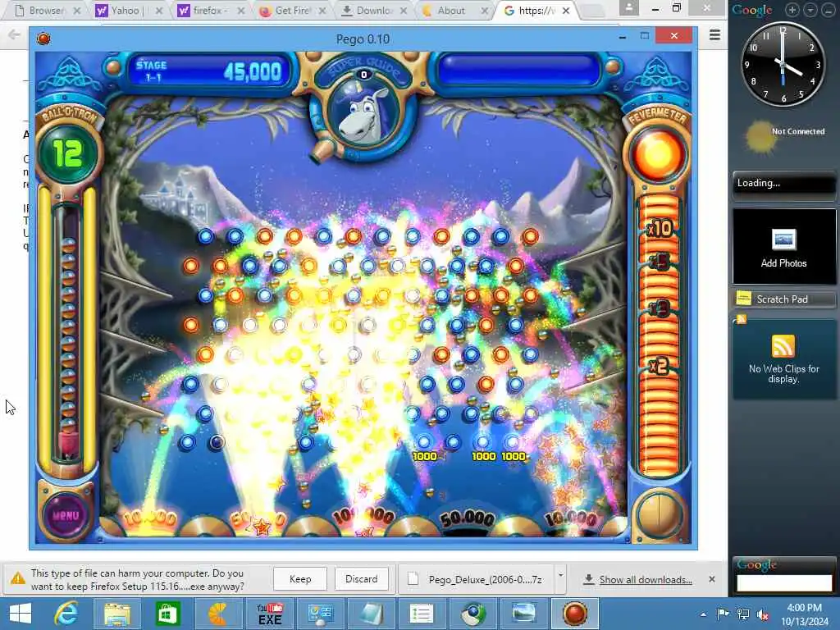The width and height of the screenshot is (840, 630).
Task: Click the 50,000 bonus bucket
Action: click(467, 518)
